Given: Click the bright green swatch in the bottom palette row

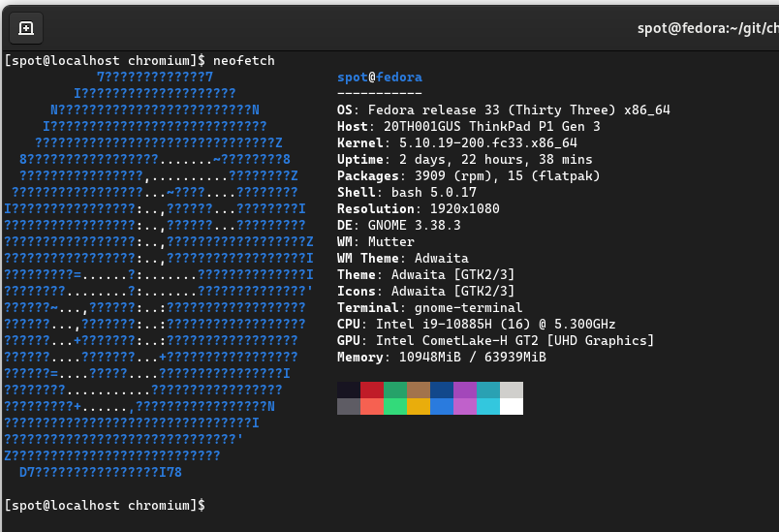Looking at the screenshot, I should pos(395,406).
